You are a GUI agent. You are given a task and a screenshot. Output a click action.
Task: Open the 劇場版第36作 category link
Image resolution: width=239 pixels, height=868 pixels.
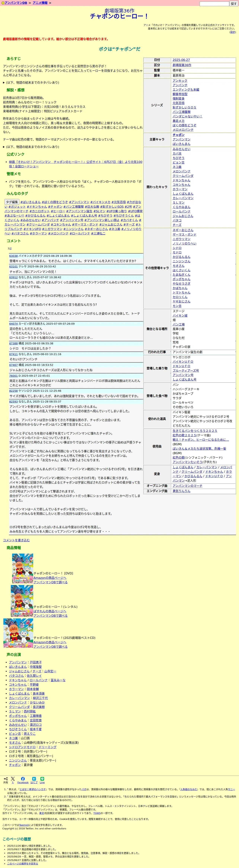pos(182,65)
